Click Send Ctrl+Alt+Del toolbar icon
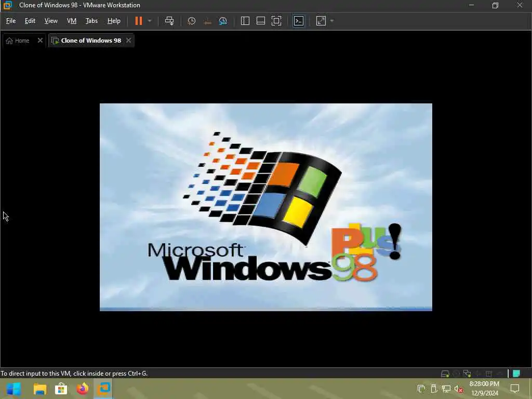The image size is (532, 399). coord(169,21)
